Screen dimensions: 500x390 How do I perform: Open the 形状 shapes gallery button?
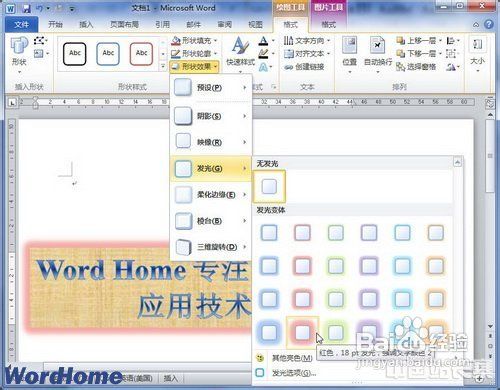click(x=19, y=55)
